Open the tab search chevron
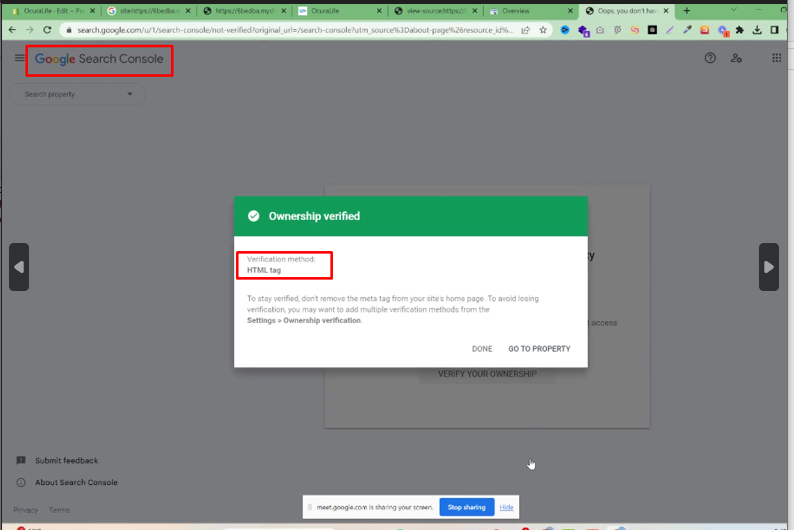This screenshot has height=530, width=794. point(734,10)
